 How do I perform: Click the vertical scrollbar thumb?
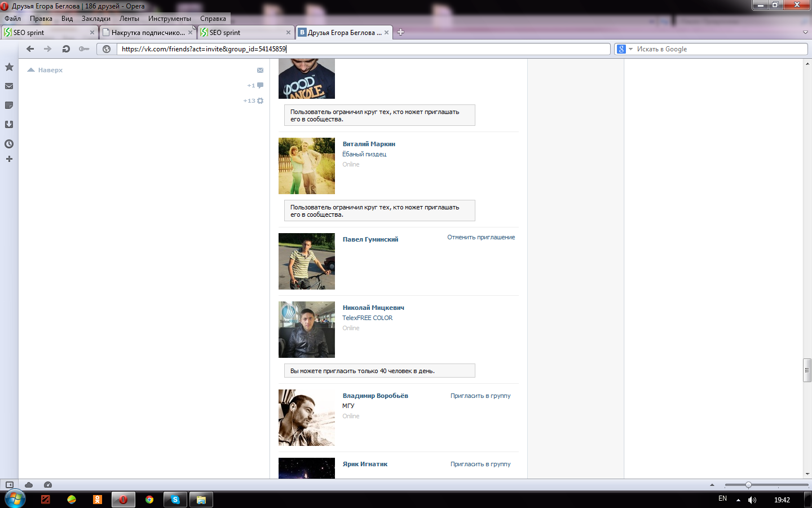(x=807, y=370)
